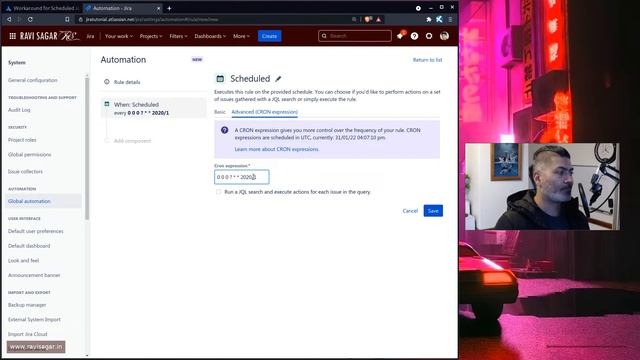Click the browser address bar URL

pos(152,19)
